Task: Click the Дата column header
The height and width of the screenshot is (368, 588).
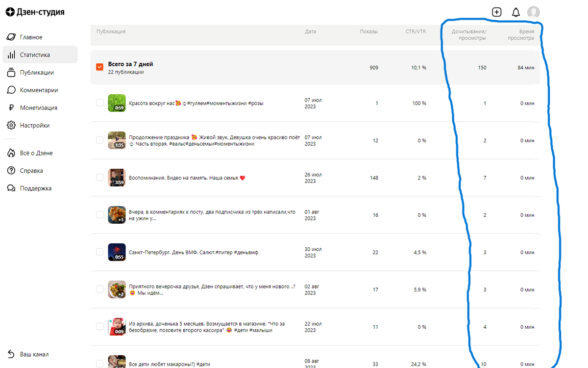Action: pos(310,31)
